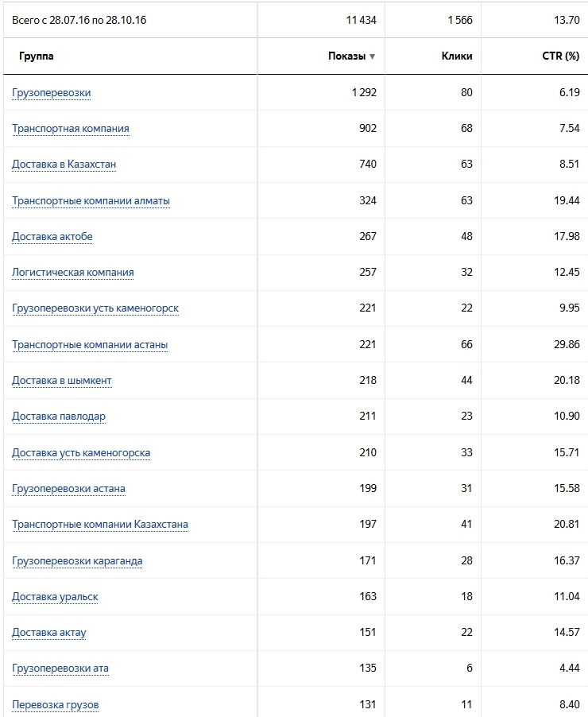
Task: Select the Доставка в шымкент link
Action: coord(62,381)
